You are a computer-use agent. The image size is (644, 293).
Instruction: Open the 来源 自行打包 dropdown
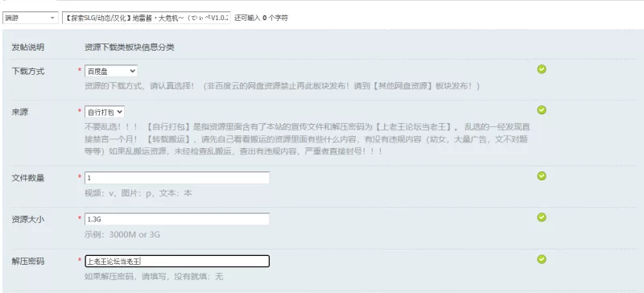105,112
